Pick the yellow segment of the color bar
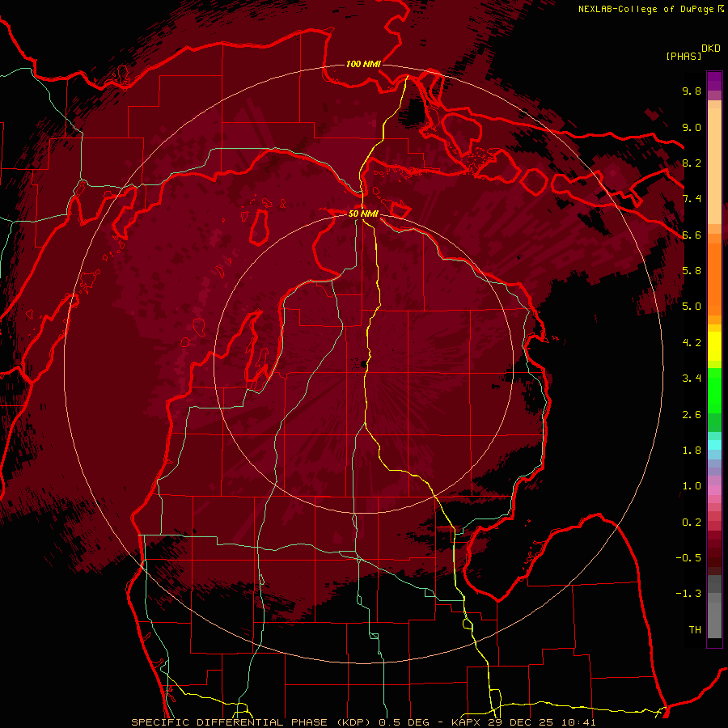The height and width of the screenshot is (728, 728). (x=714, y=346)
